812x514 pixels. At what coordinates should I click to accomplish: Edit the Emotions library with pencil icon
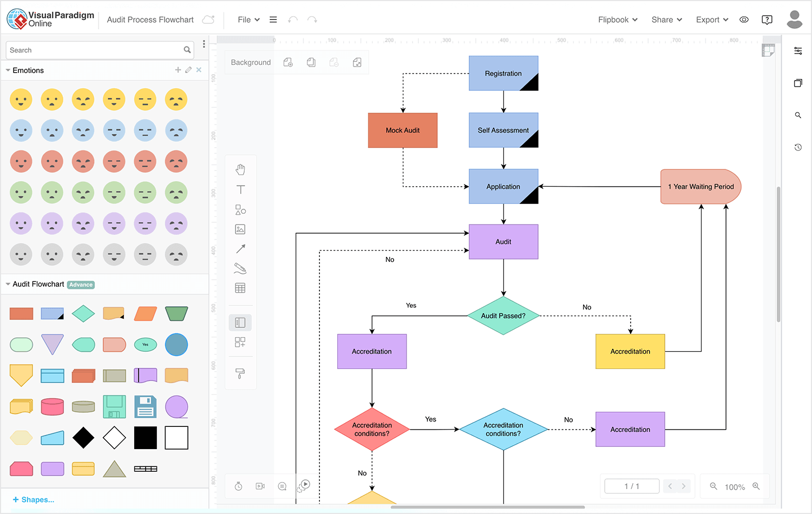click(x=188, y=70)
